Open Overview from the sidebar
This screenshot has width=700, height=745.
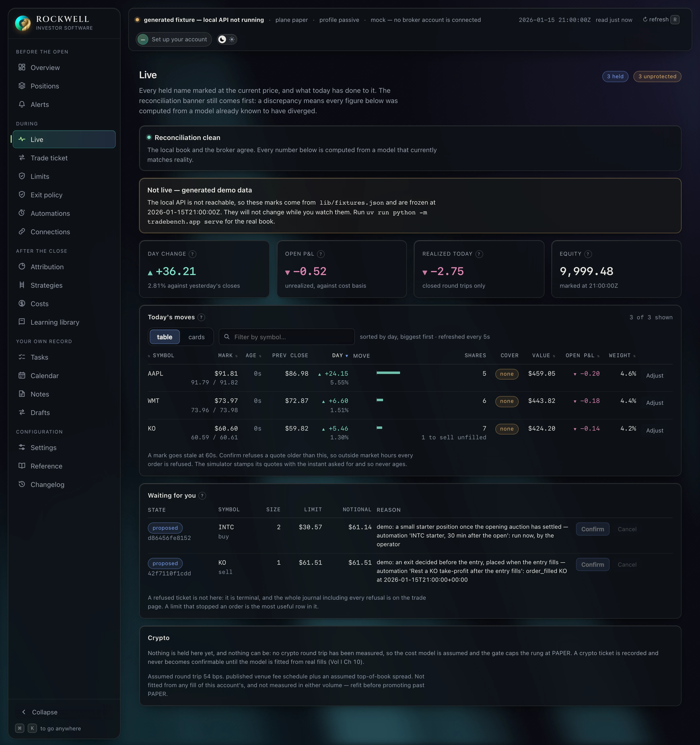[64, 68]
